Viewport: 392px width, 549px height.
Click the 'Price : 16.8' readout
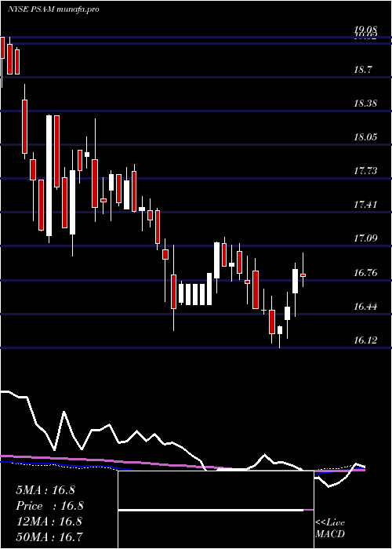point(50,506)
